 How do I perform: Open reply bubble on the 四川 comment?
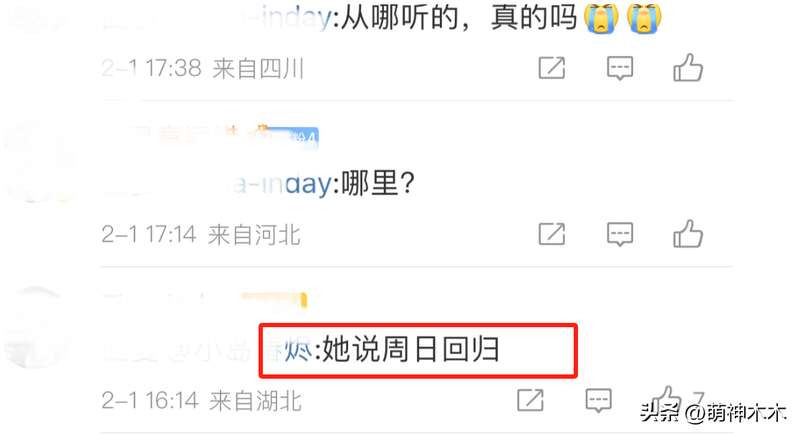click(620, 68)
